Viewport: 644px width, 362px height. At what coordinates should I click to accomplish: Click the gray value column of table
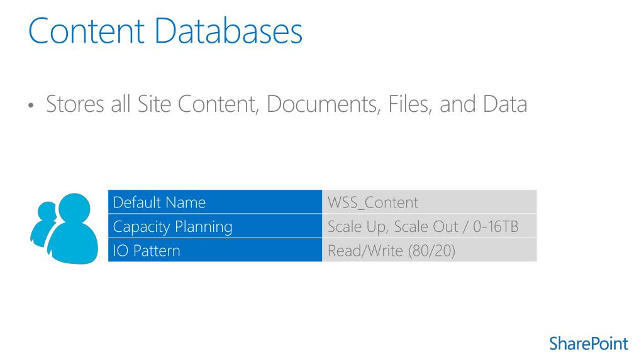430,226
